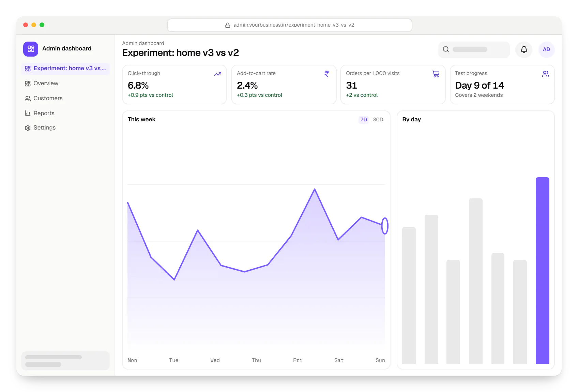Viewport: 578px width, 392px height.
Task: Click the tallest gray bar in By day
Action: pos(475,281)
